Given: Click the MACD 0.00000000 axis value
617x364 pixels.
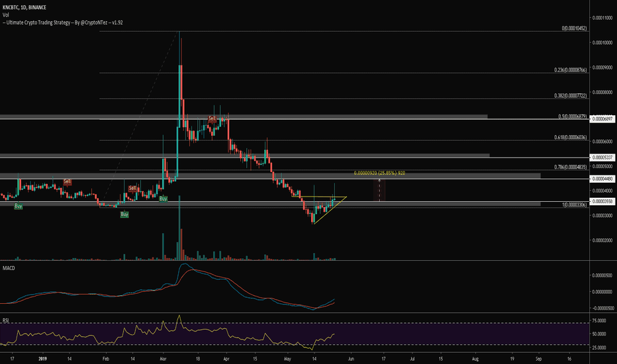Looking at the screenshot, I should point(602,292).
